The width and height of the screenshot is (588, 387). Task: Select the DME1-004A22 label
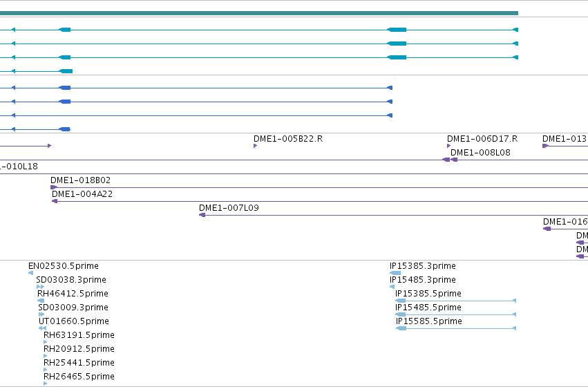[x=82, y=194]
